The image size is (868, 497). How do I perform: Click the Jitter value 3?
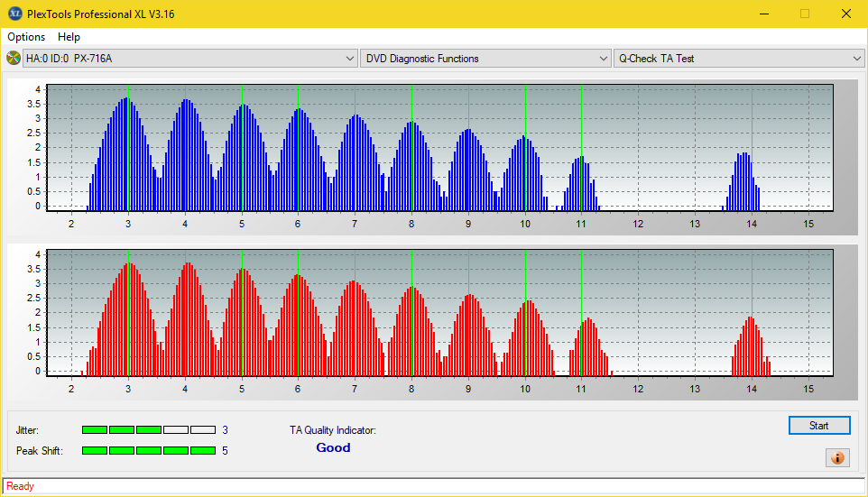pos(225,430)
